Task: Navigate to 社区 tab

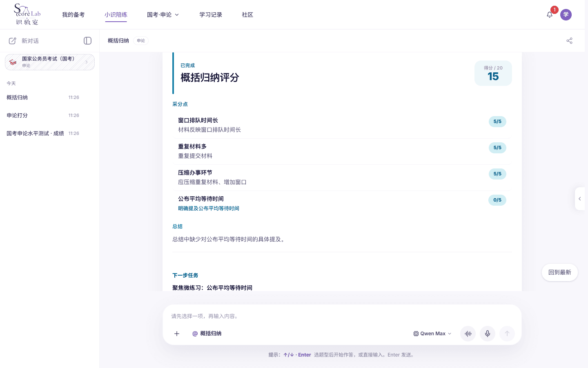Action: pyautogui.click(x=247, y=15)
